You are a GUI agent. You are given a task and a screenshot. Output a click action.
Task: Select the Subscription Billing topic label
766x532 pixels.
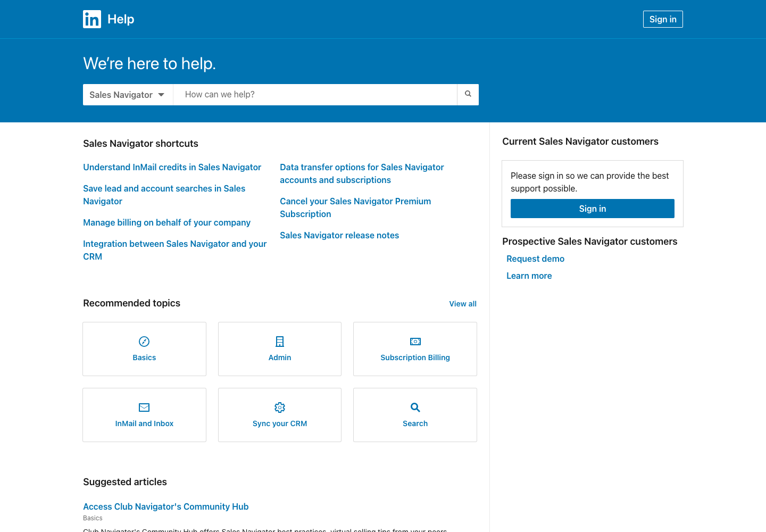click(415, 358)
